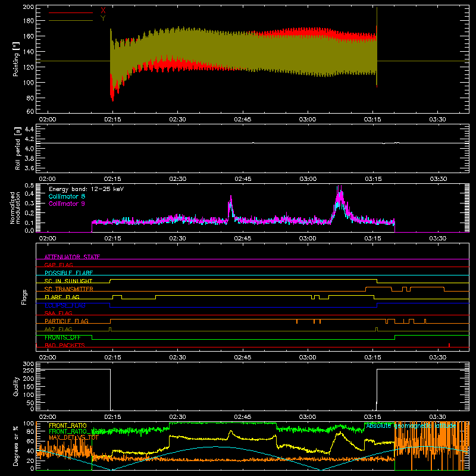The height and width of the screenshot is (476, 476).
Task: Click the yellow FRONT_RATIO legend label
Action: point(68,425)
